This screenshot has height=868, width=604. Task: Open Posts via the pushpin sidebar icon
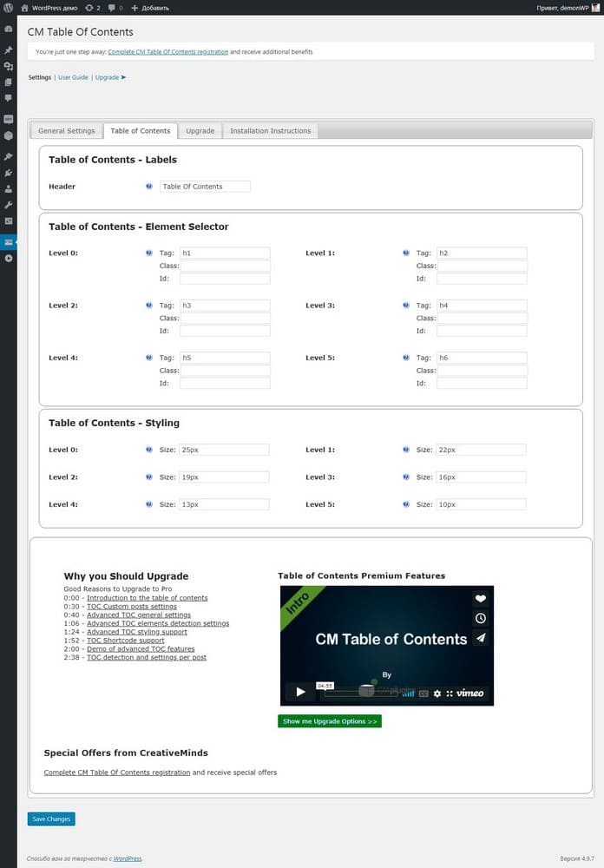(x=9, y=49)
